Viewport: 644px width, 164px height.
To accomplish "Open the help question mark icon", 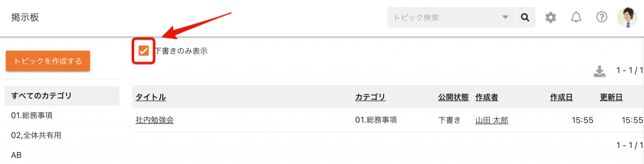I will [x=602, y=18].
